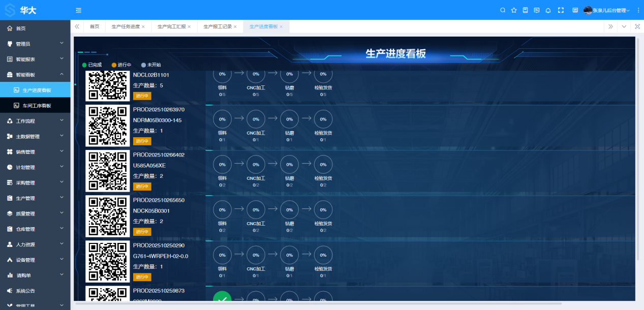
Task: Click the 系统公告 megaphone icon
Action: click(10, 291)
